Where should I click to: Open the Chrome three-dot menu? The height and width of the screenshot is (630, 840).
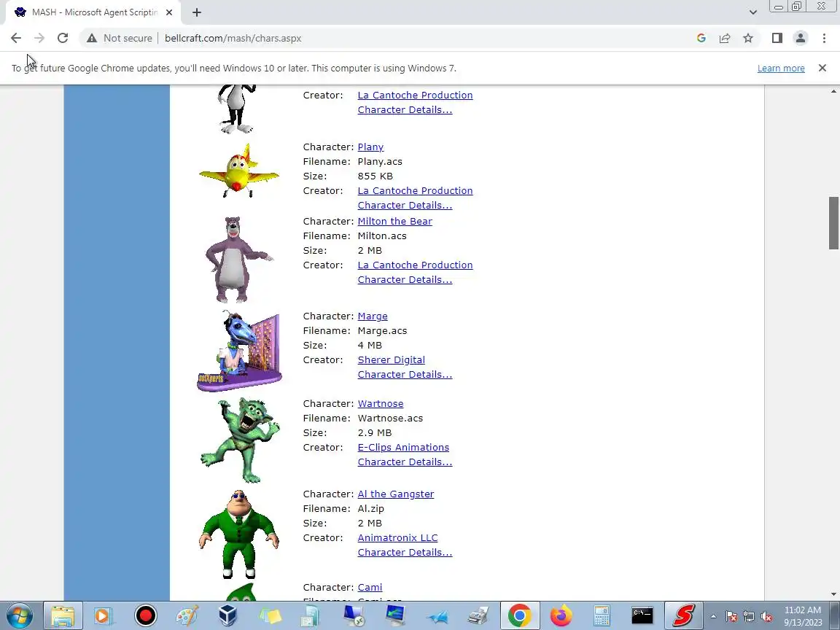click(x=824, y=38)
